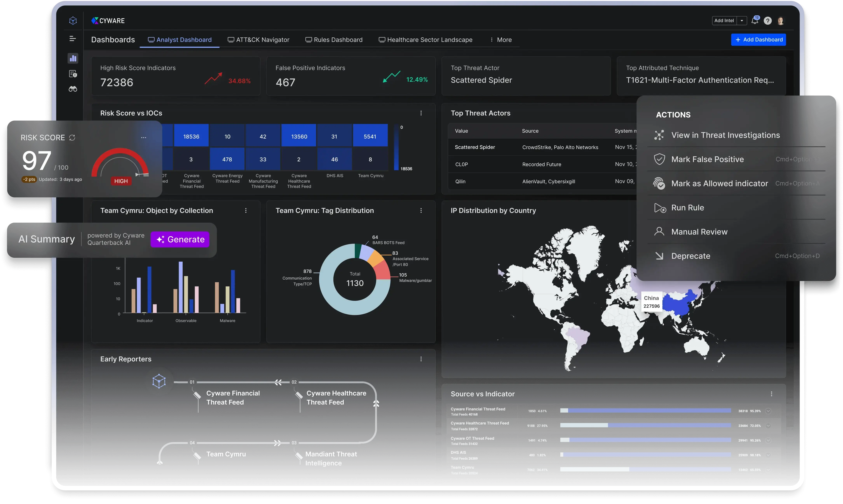Screen dimensions: 843x504
Task: Open notifications bell showing 12 alerts
Action: (x=755, y=20)
